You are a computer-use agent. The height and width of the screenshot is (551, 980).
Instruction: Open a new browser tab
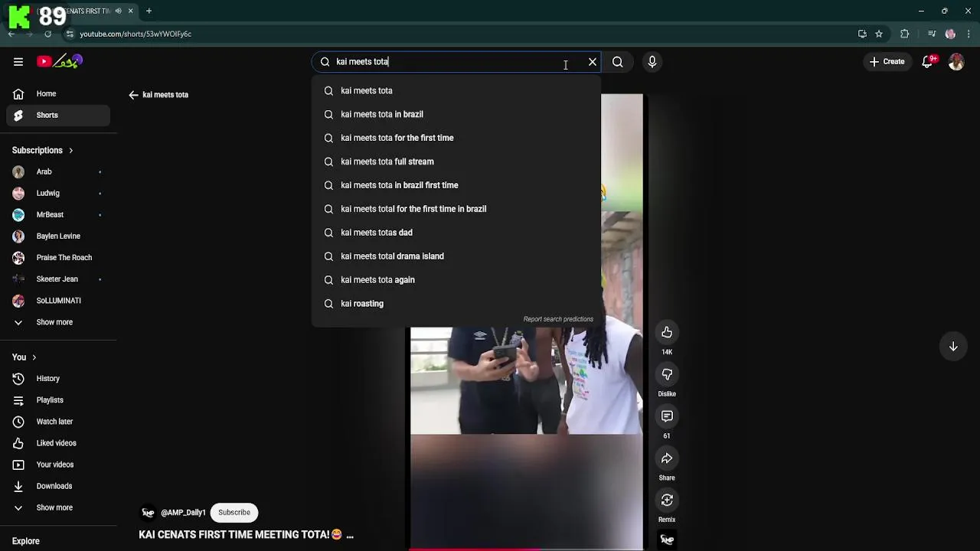[x=149, y=11]
